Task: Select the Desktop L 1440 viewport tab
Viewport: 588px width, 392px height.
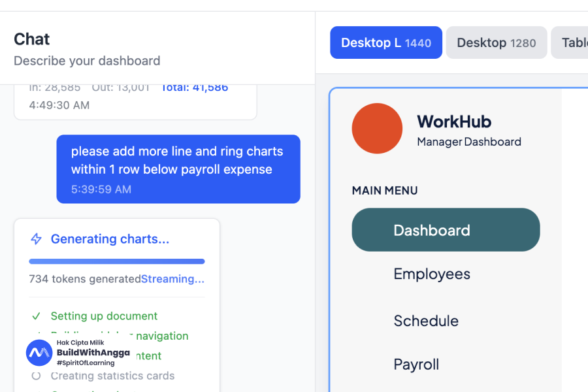Action: coord(385,42)
